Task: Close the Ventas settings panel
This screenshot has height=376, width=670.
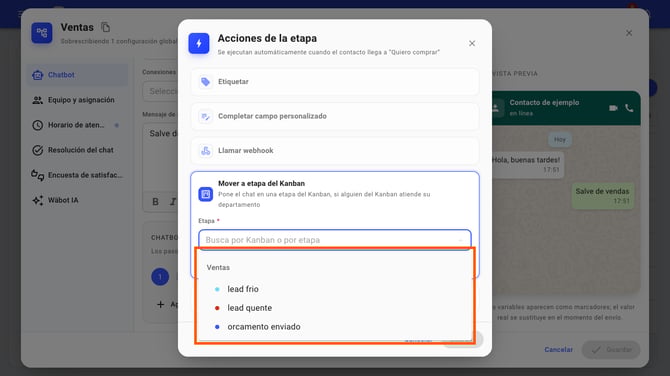Action: click(x=629, y=33)
